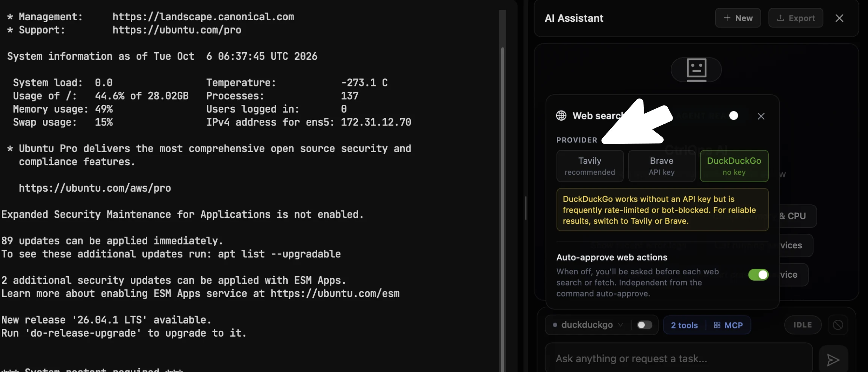Select DuckDuckGo no key provider
Viewport: 868px width, 372px height.
[x=734, y=166]
